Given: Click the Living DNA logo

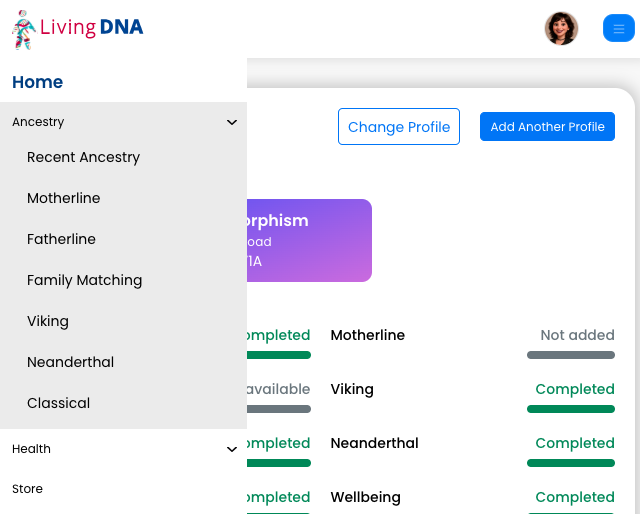Looking at the screenshot, I should tap(78, 30).
